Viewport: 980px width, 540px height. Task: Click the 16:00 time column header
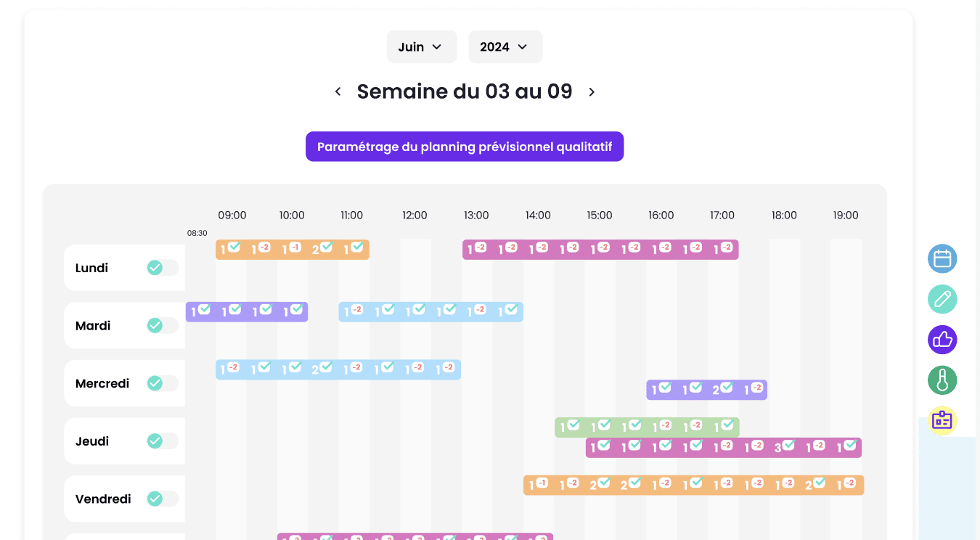click(661, 215)
